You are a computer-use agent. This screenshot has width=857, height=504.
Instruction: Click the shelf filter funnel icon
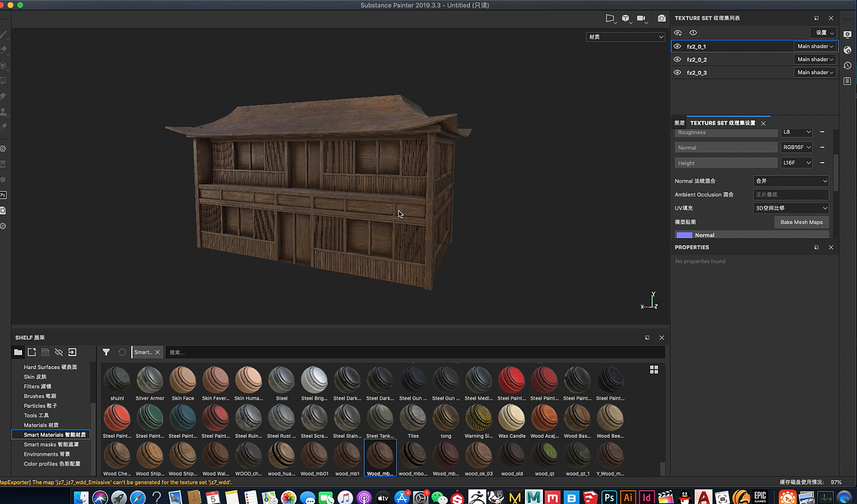click(x=106, y=352)
